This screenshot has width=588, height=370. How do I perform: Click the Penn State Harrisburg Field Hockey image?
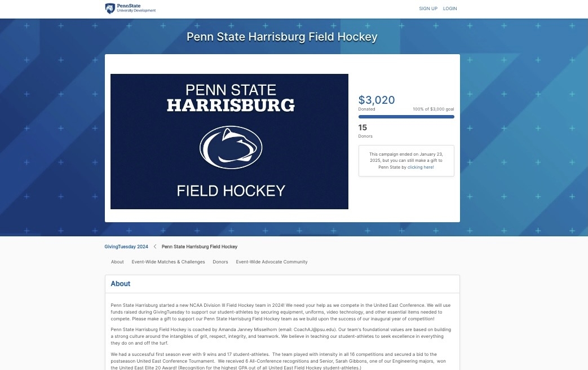pyautogui.click(x=229, y=142)
